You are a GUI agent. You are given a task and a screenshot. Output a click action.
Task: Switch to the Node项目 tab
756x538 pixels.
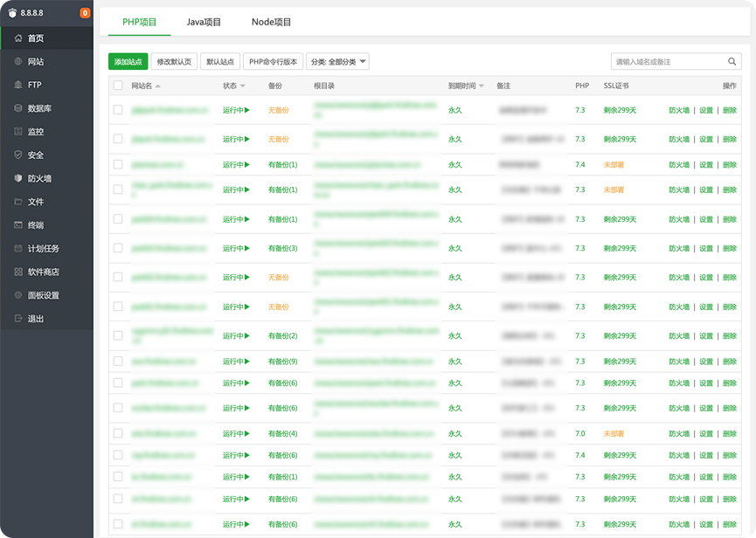tap(271, 22)
